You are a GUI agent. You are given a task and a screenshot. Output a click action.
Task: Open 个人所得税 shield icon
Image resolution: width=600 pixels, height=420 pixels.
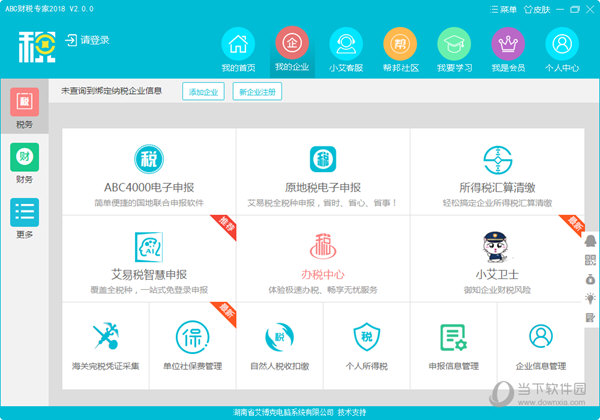(367, 337)
